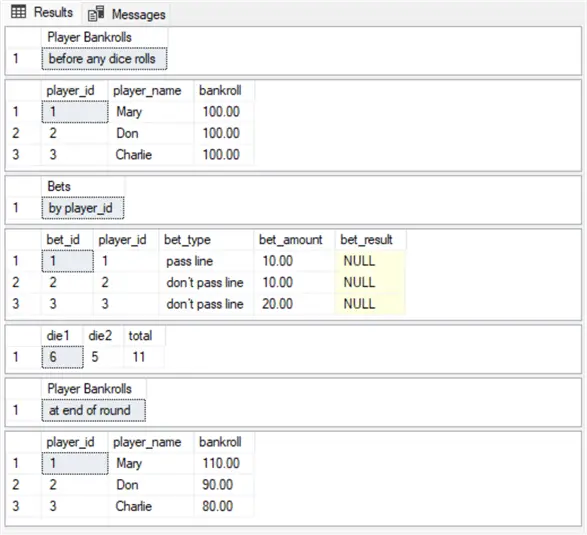Select Charlie's 80.00 ending bankroll
Screen dimensions: 587x535
click(224, 506)
